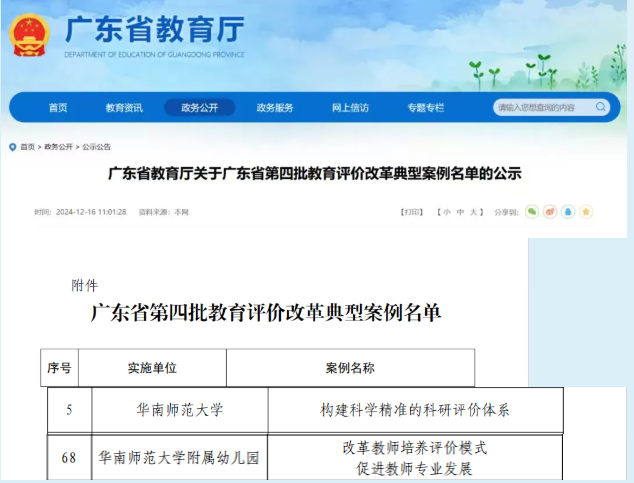This screenshot has height=483, width=634.
Task: Click the 改革教师培养评价模式 case cell
Action: [415, 458]
